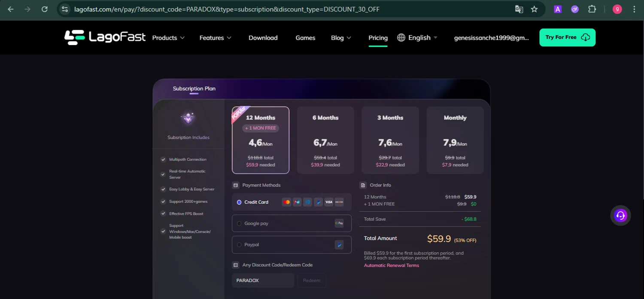Click the $59.9 total amount value
The image size is (644, 299).
439,238
